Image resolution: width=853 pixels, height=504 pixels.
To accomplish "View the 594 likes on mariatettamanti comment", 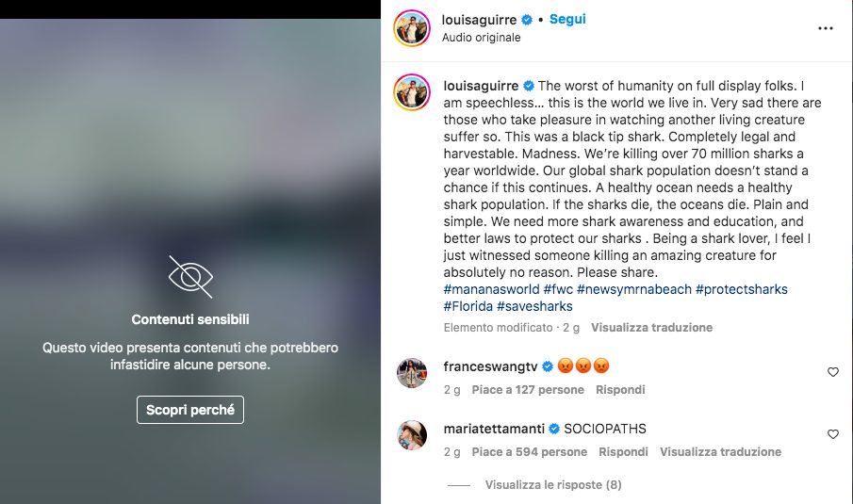I will [529, 452].
